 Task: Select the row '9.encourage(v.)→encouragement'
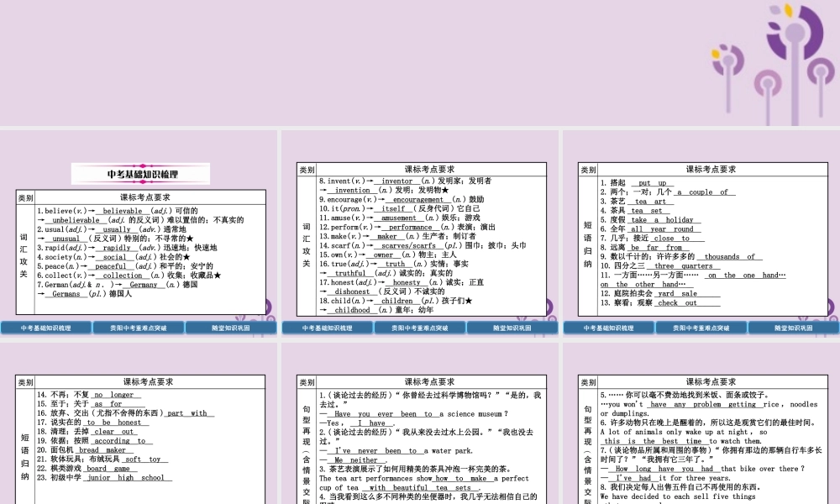click(x=402, y=199)
